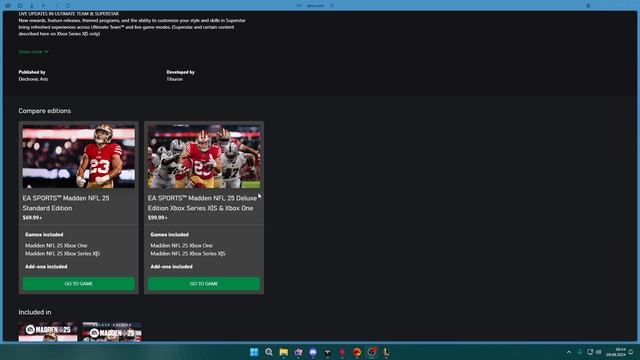The height and width of the screenshot is (360, 640).
Task: Open the Deluxe Edition cover image
Action: click(x=204, y=156)
